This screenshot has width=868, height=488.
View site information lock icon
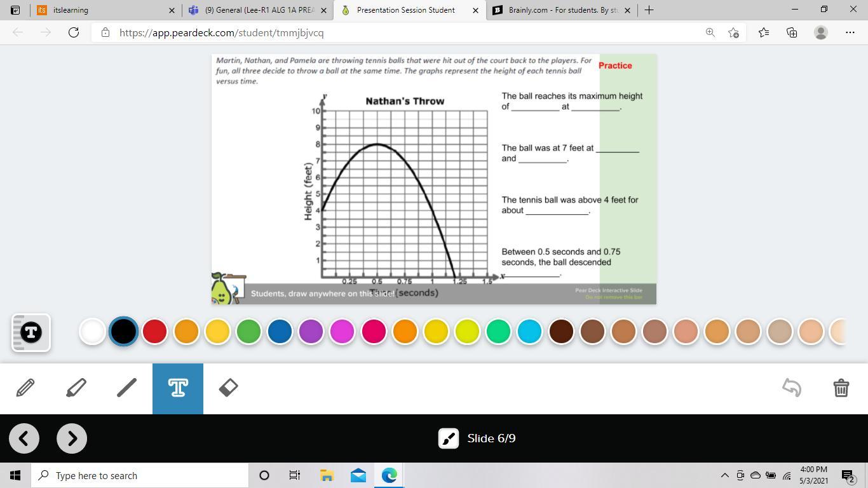tap(105, 32)
